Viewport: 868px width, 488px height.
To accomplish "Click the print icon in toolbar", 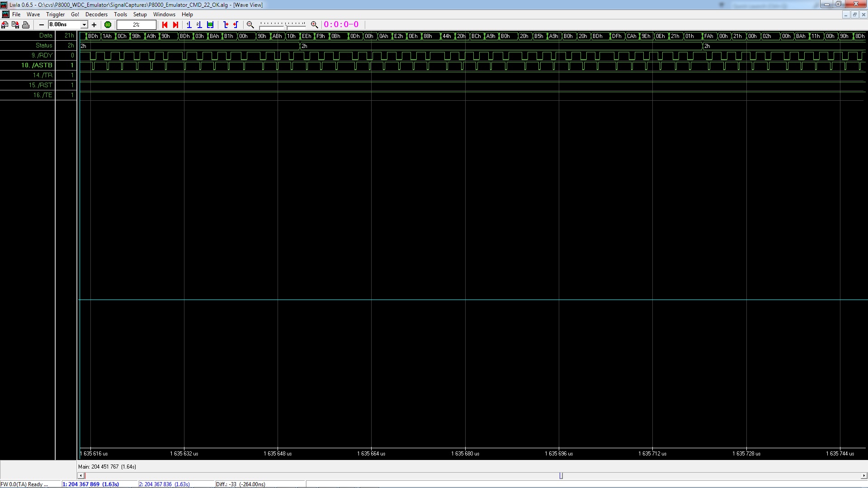I will [26, 25].
